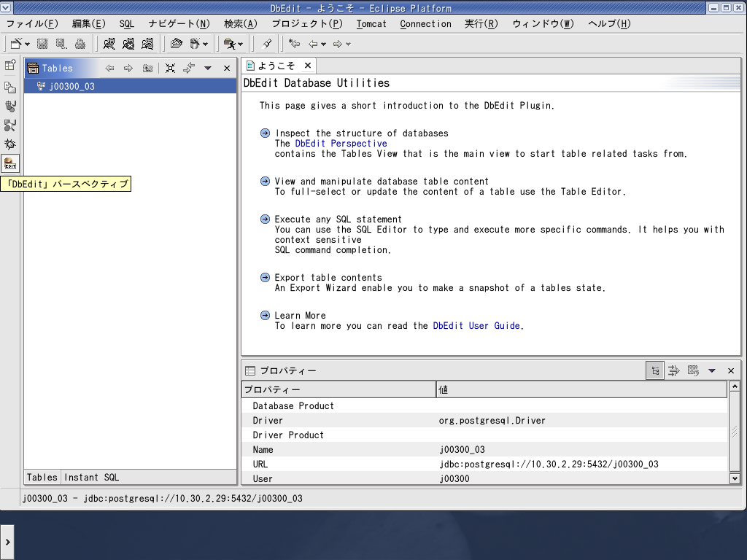
Task: Open the database connection dropdown arrow
Action: (x=205, y=44)
